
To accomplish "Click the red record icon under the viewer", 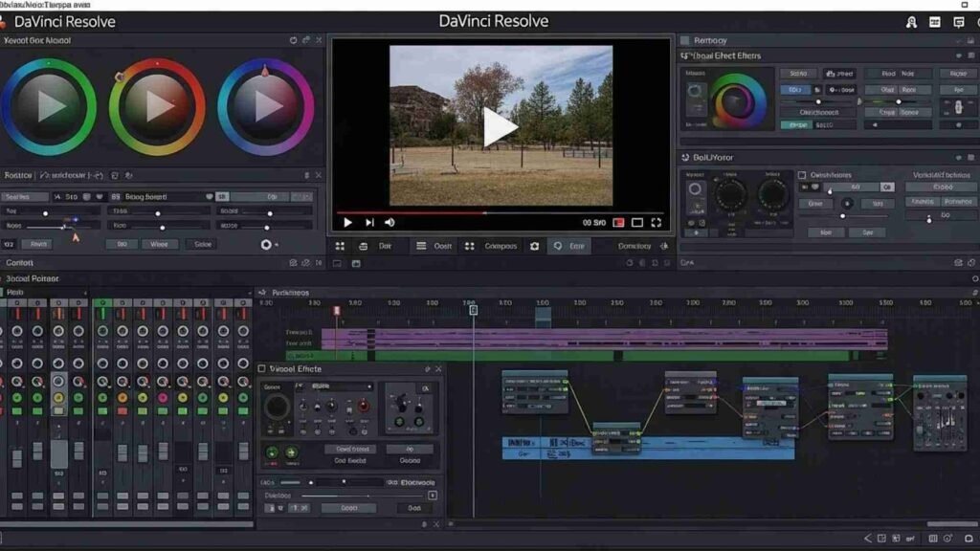I will tap(618, 223).
